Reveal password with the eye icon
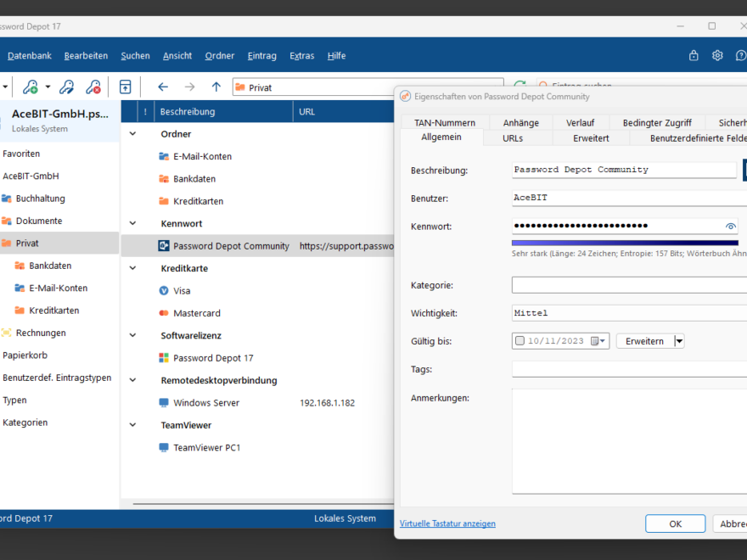The width and height of the screenshot is (747, 560). (730, 227)
